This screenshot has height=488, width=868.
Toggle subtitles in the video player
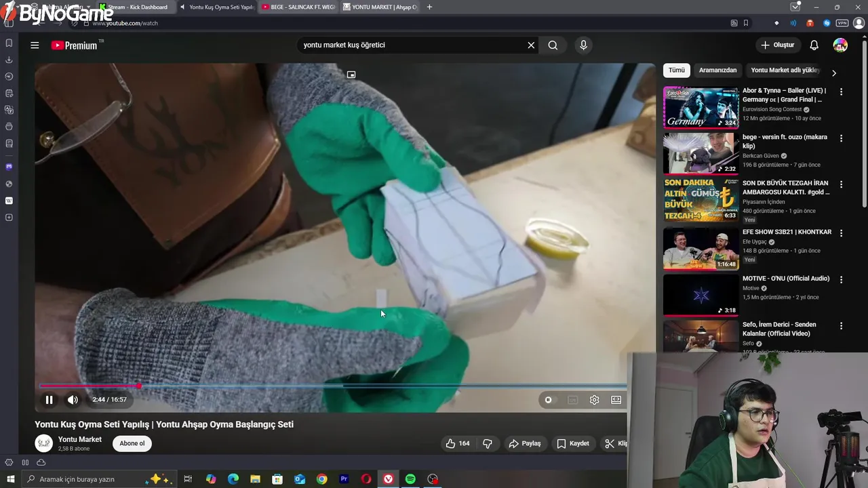coord(572,400)
